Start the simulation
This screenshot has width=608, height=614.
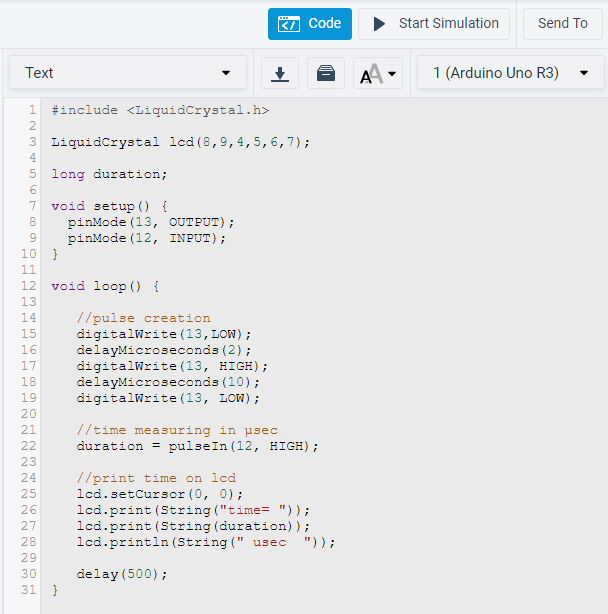click(434, 24)
